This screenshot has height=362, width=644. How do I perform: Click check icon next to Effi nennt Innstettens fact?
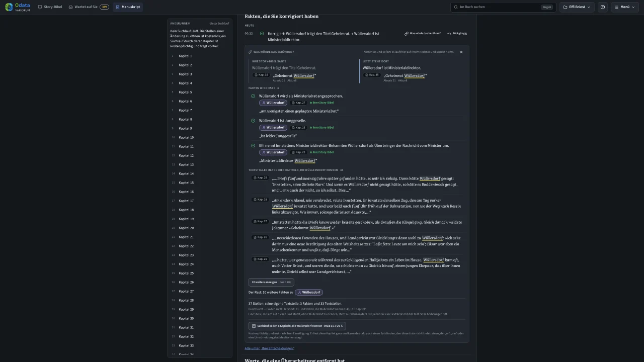tap(253, 145)
